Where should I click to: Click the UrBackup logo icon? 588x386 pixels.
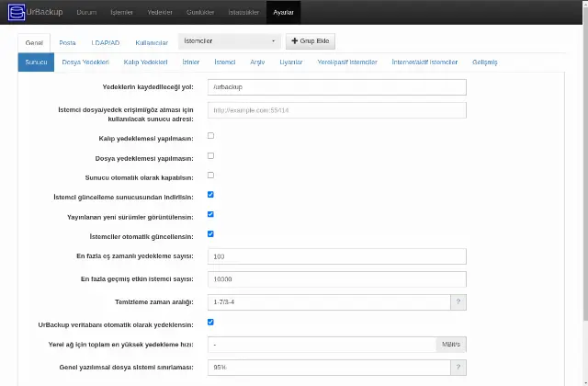pos(17,12)
